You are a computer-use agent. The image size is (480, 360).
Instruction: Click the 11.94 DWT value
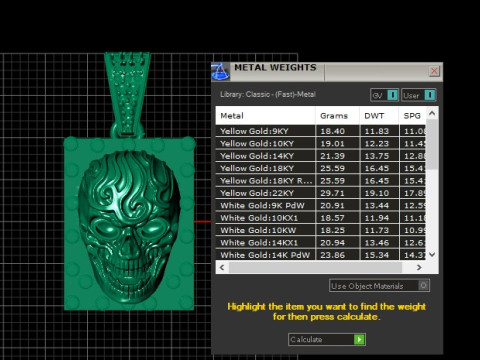click(x=377, y=218)
